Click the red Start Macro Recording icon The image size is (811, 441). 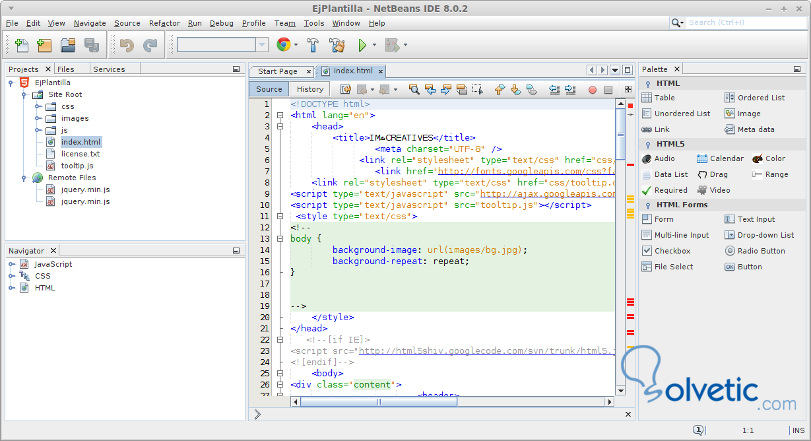tap(593, 89)
